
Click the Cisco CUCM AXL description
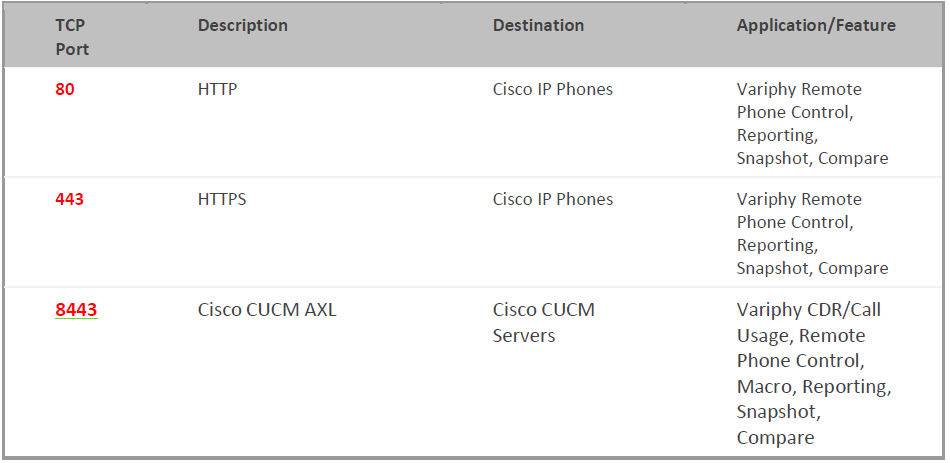(267, 310)
